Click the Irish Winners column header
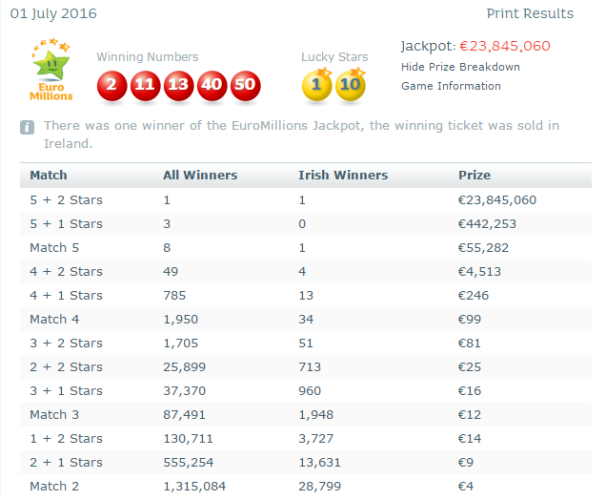This screenshot has height=500, width=606. point(343,175)
